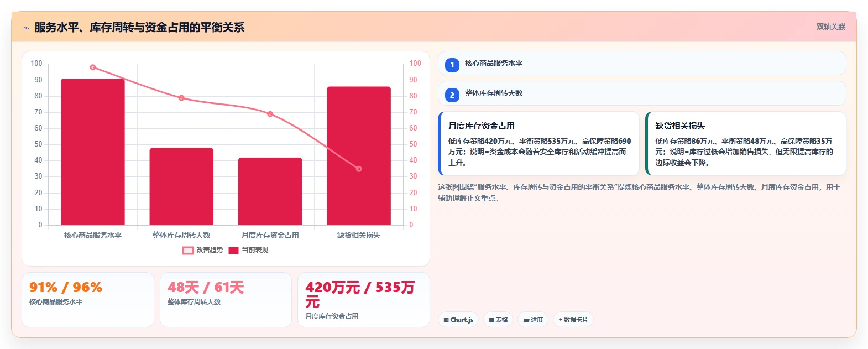
Task: Toggle the 当前表现 legend item
Action: click(248, 250)
